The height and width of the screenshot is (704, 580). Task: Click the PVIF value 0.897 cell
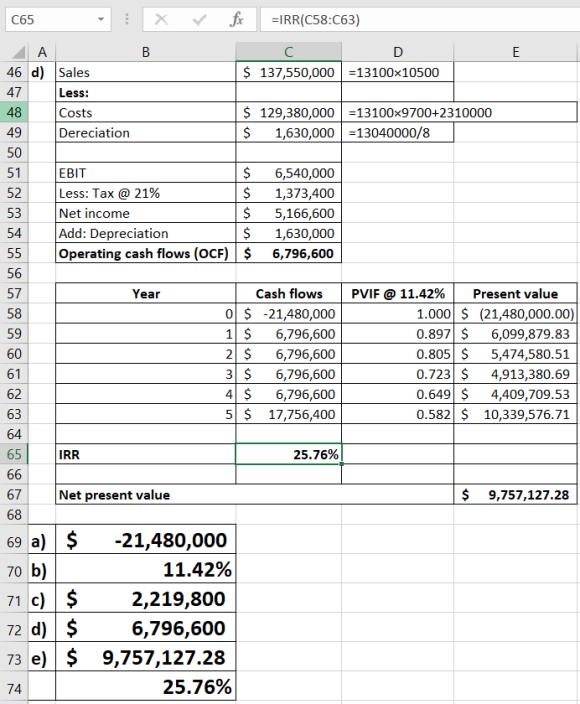tap(398, 334)
